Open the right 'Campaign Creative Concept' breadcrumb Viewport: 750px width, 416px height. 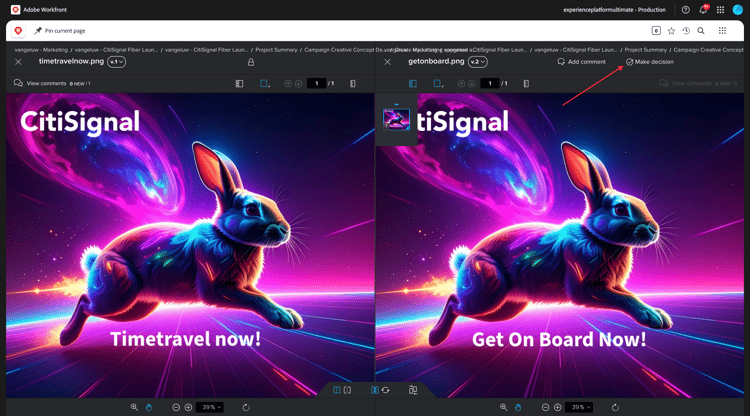[x=708, y=50]
